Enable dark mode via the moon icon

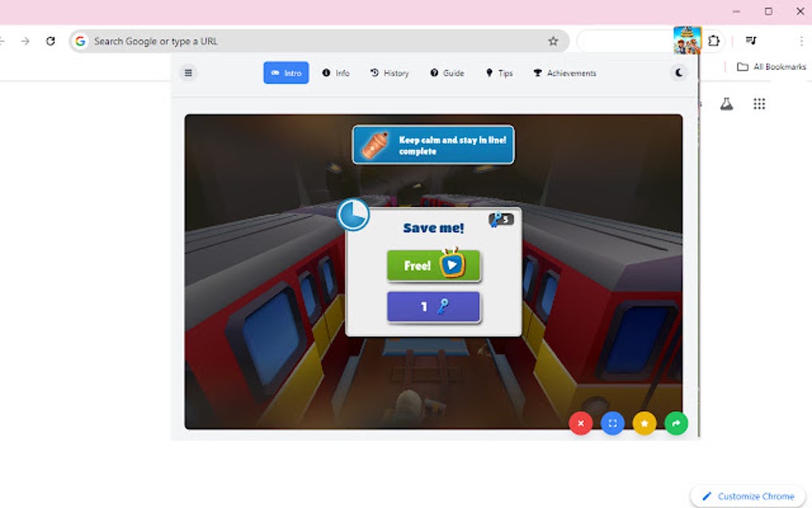pos(678,72)
